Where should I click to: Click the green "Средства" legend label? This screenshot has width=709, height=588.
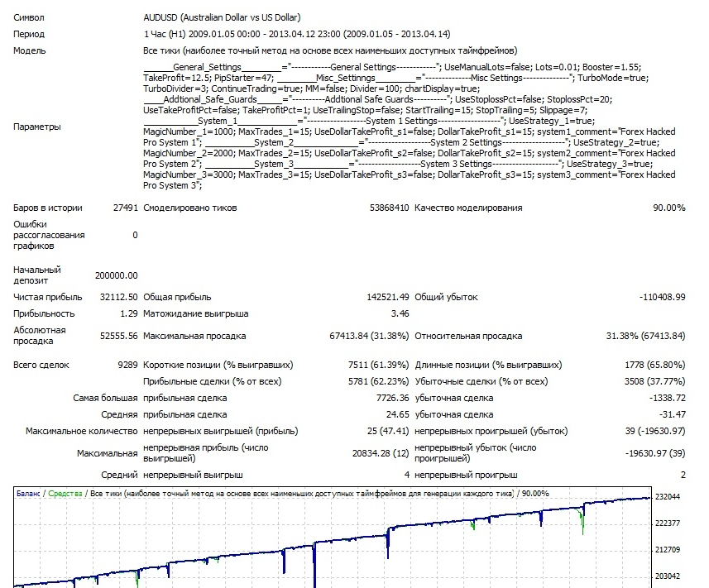(x=65, y=494)
